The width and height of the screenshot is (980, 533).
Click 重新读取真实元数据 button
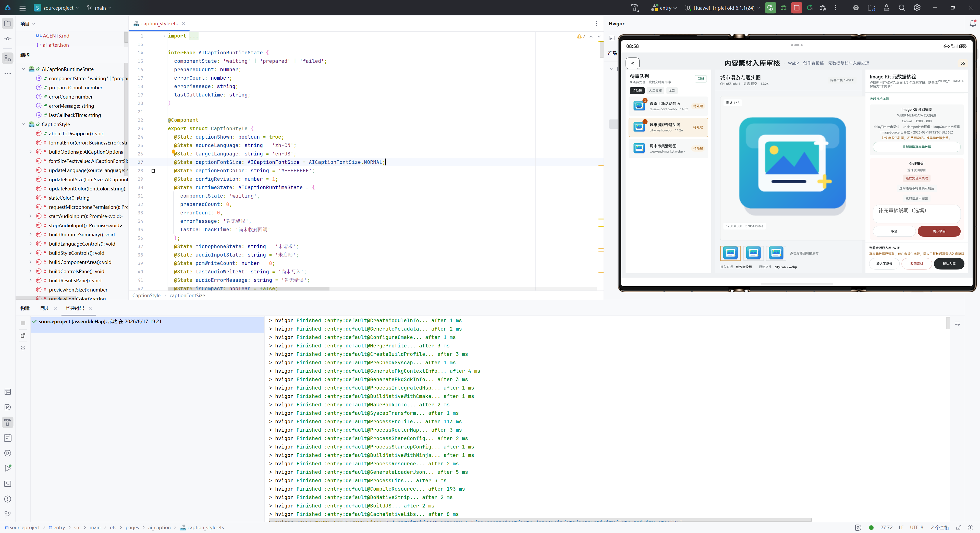[x=916, y=147]
